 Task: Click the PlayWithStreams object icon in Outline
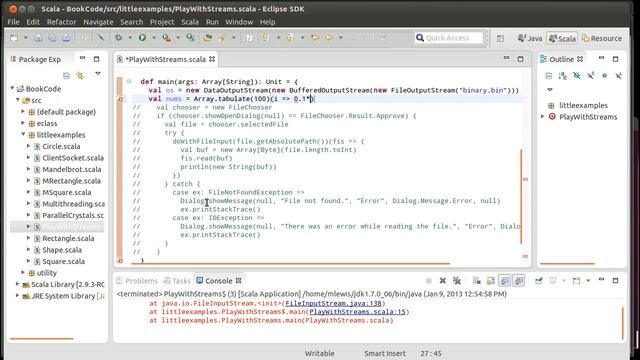point(552,117)
